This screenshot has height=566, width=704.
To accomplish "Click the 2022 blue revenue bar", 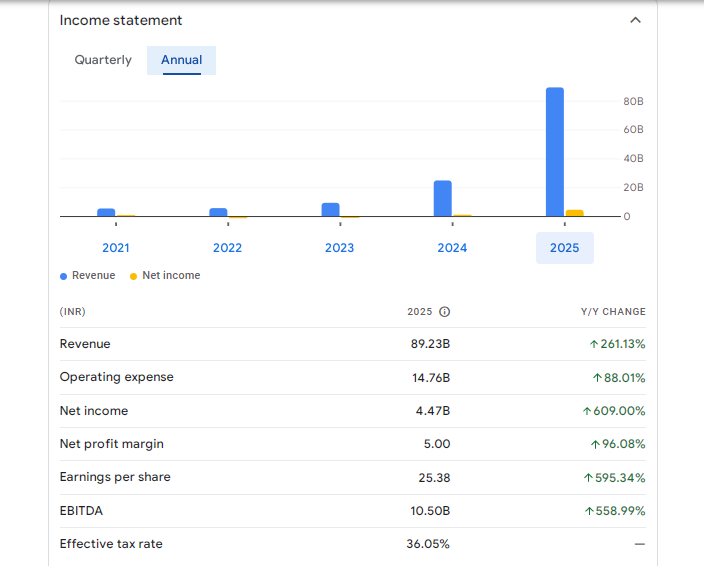I will [x=218, y=212].
